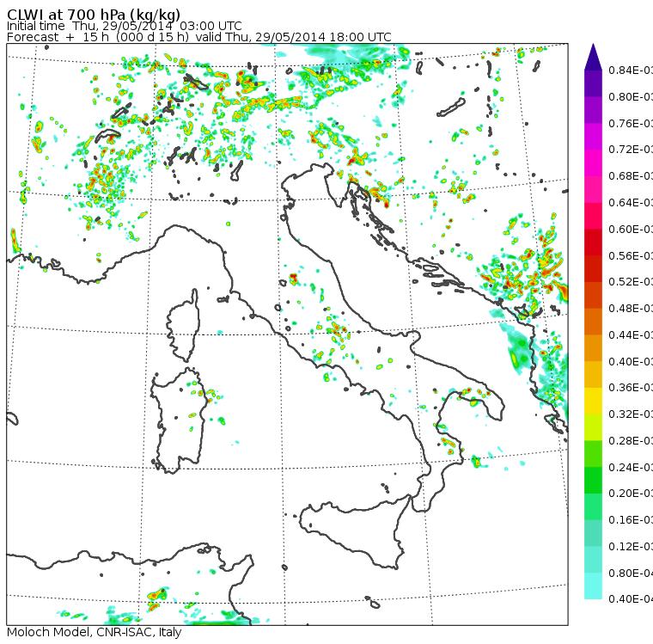Click the purple arrow atop the color scale
This screenshot has width=653, height=644.
click(x=593, y=57)
